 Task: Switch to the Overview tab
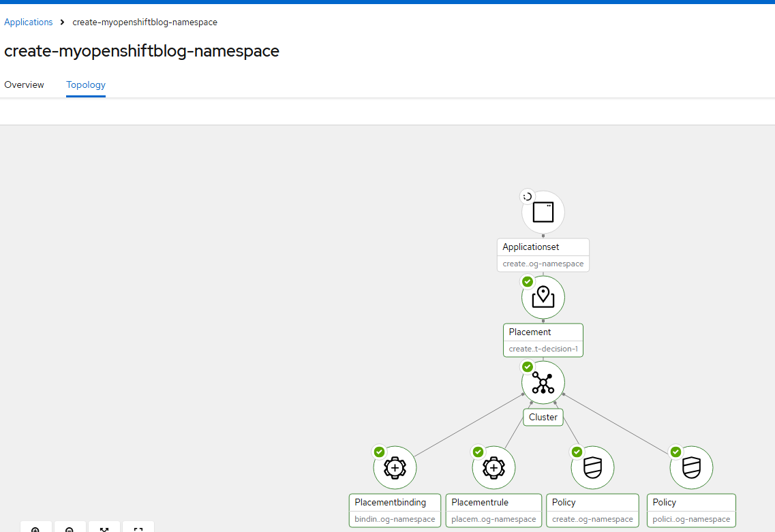point(25,84)
